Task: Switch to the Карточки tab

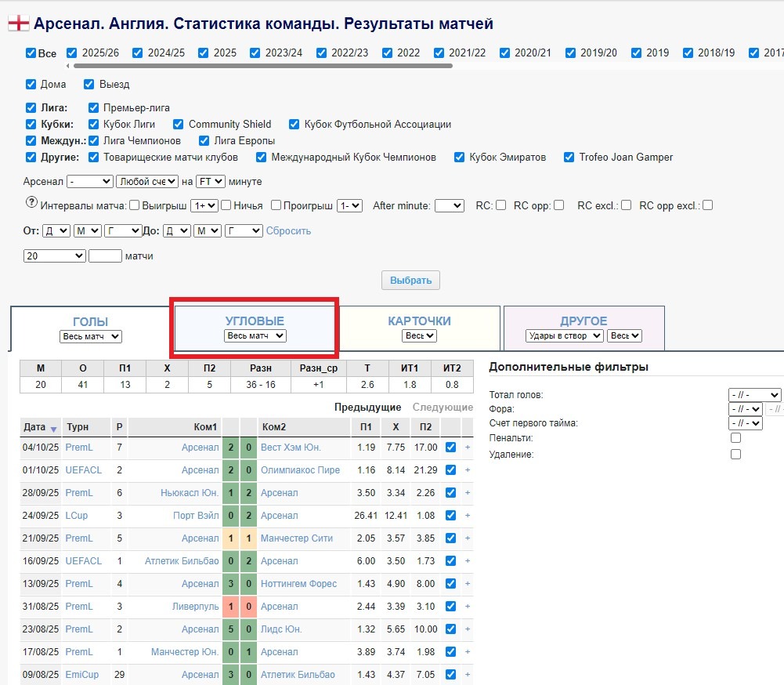Action: point(419,321)
